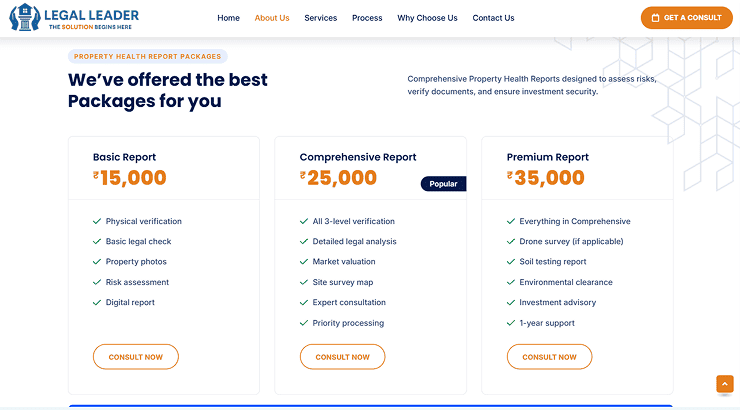The image size is (740, 410).
Task: Click checkmark beside Priority processing
Action: [x=304, y=323]
